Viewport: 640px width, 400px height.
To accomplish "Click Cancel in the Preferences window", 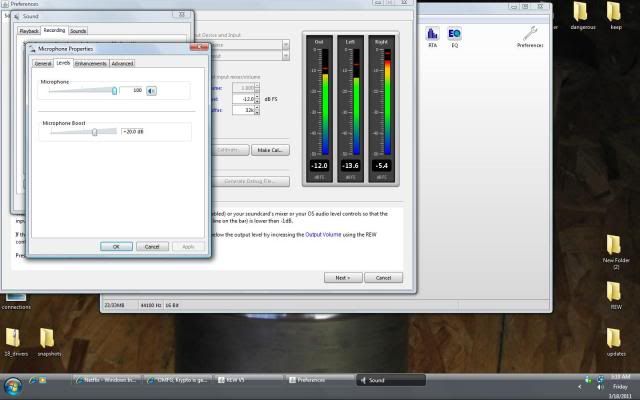I will pyautogui.click(x=383, y=278).
